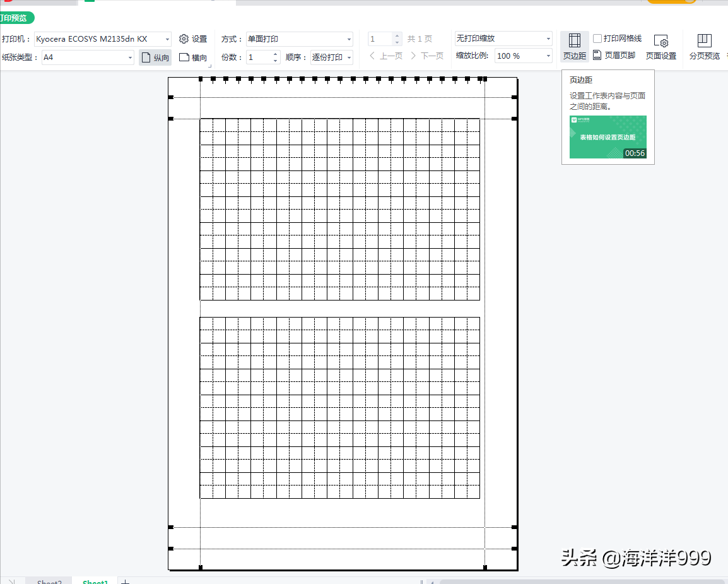Expand the 无打印缩放 scaling dropdown
Viewport: 728px width, 584px height.
(x=548, y=39)
